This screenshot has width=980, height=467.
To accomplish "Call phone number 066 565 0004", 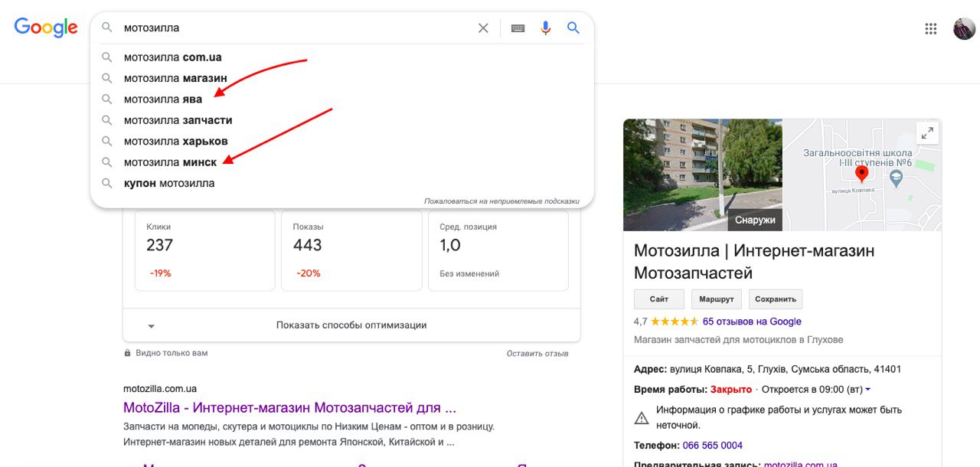I will tap(712, 446).
